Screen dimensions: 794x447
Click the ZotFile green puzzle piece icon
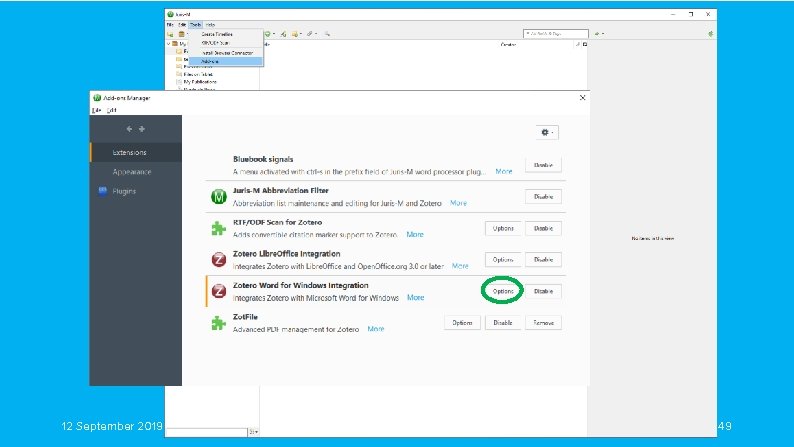click(219, 322)
